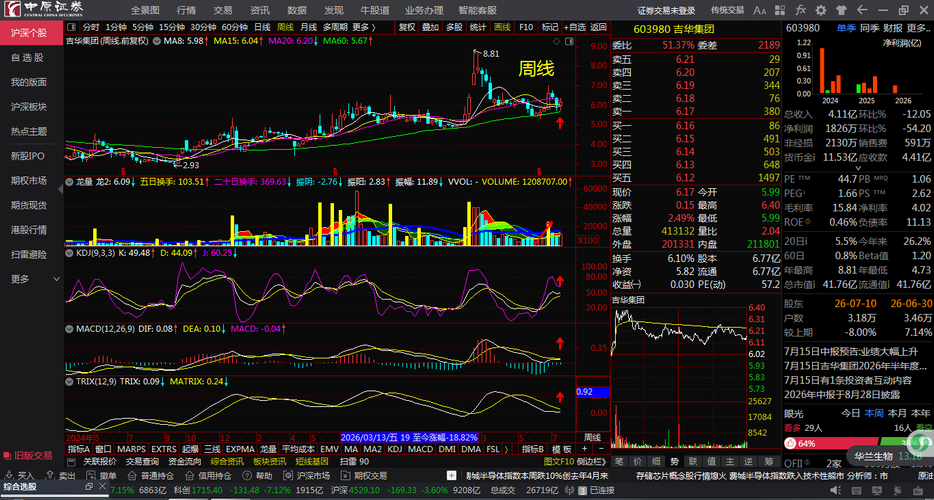Click the zoom-in plus button under chart

584,449
